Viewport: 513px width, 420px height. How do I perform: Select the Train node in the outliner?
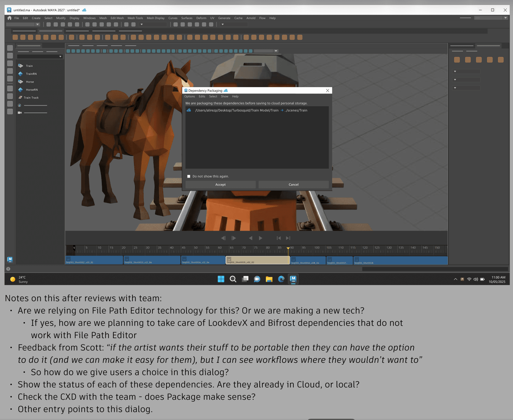click(29, 66)
